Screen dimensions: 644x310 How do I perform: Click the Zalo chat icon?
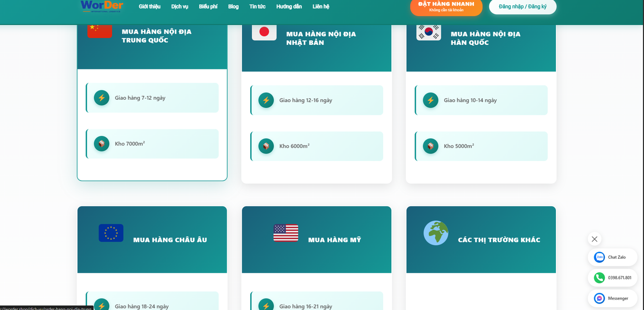(x=599, y=257)
